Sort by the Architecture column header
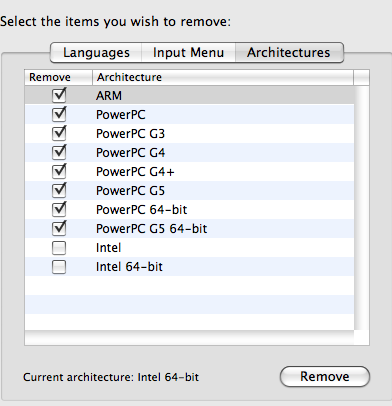 pyautogui.click(x=223, y=77)
